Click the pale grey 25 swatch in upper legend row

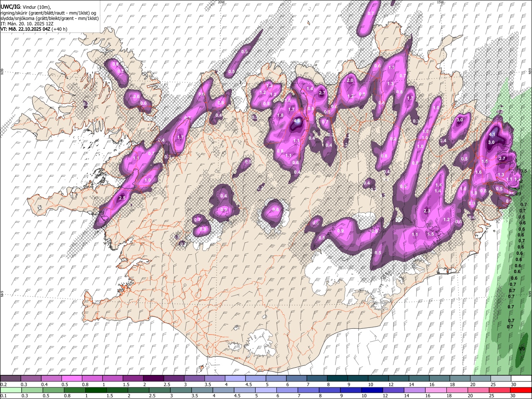[x=500, y=379]
